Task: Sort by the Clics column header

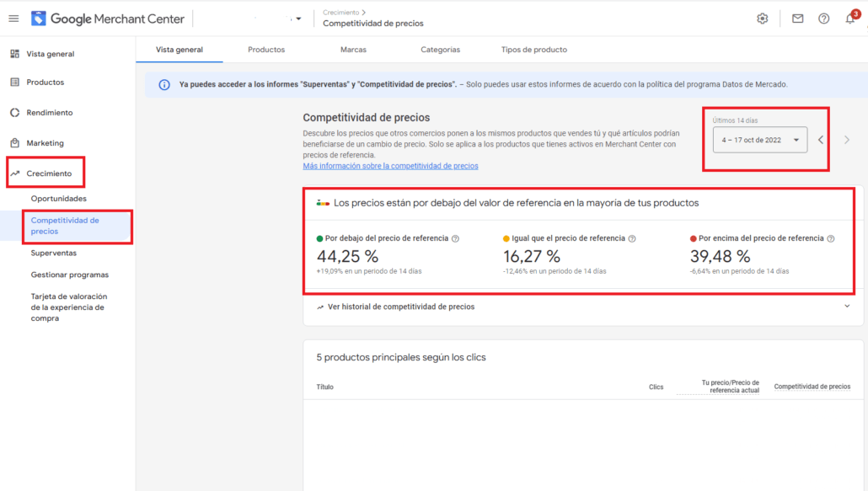Action: (656, 387)
